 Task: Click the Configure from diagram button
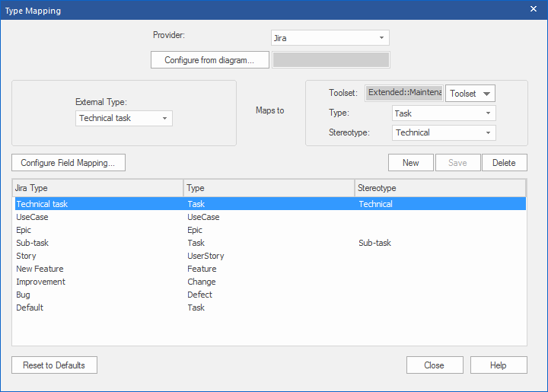click(x=210, y=60)
